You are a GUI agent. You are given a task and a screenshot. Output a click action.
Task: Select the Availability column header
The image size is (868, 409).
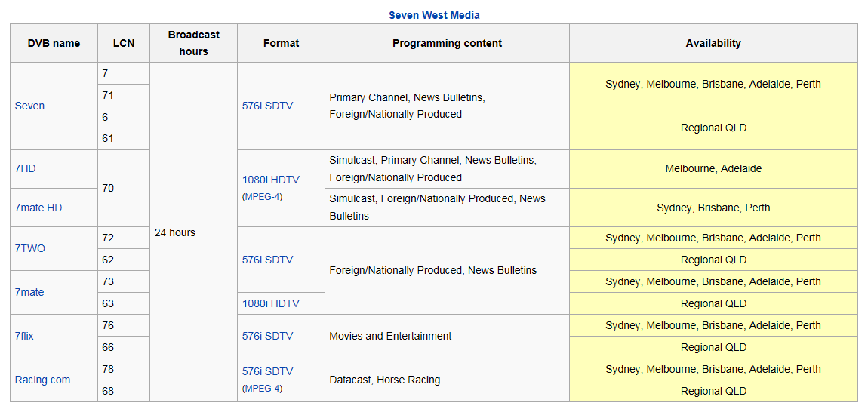tap(713, 43)
